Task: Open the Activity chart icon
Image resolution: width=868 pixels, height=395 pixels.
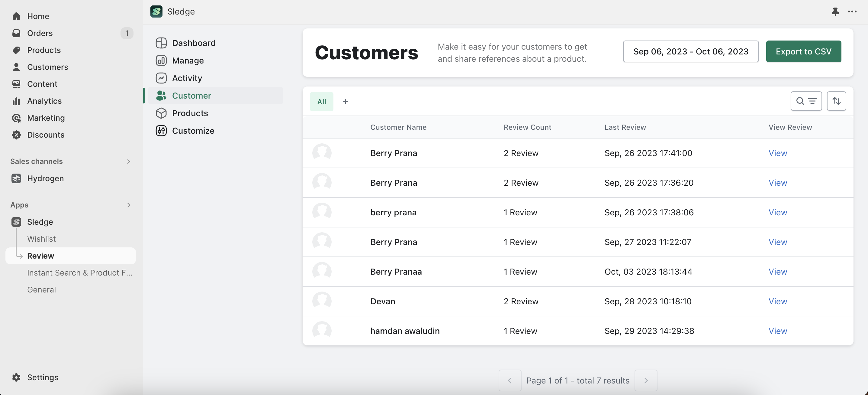Action: point(161,78)
